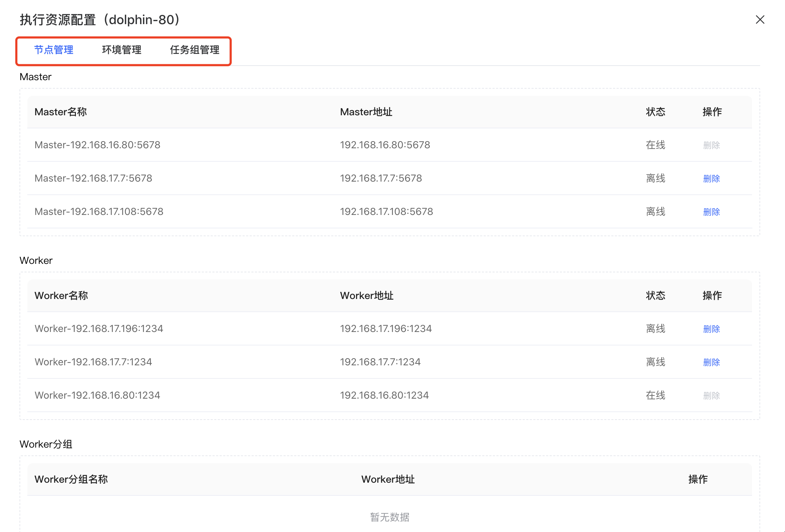This screenshot has height=532, width=785.
Task: Delete Master-192.168.17.7:5678 node
Action: coord(711,178)
